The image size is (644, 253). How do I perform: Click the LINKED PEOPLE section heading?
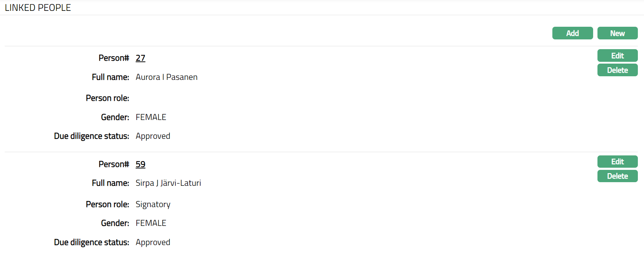point(38,8)
